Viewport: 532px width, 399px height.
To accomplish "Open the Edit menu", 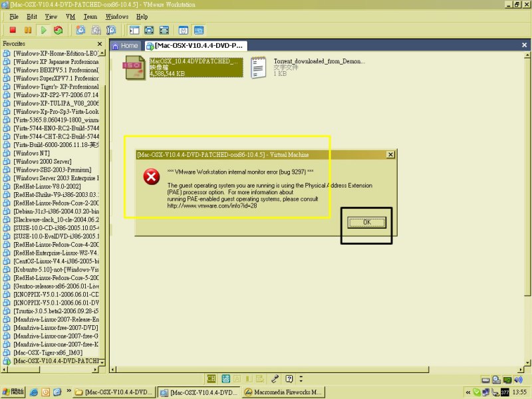I will (x=32, y=17).
